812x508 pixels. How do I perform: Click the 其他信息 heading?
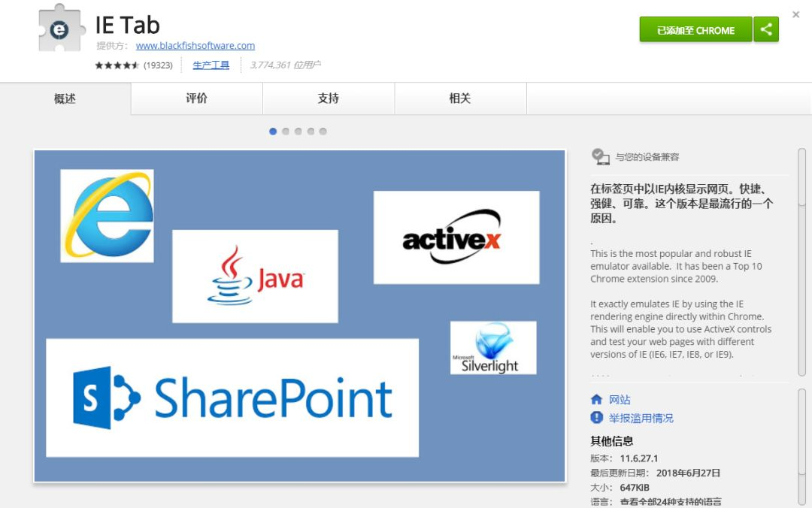pos(611,440)
